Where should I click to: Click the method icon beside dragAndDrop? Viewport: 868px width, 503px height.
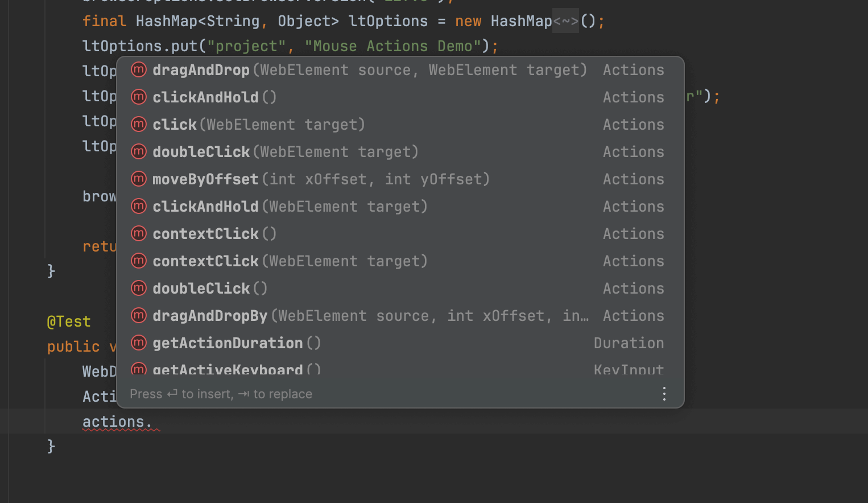click(138, 69)
